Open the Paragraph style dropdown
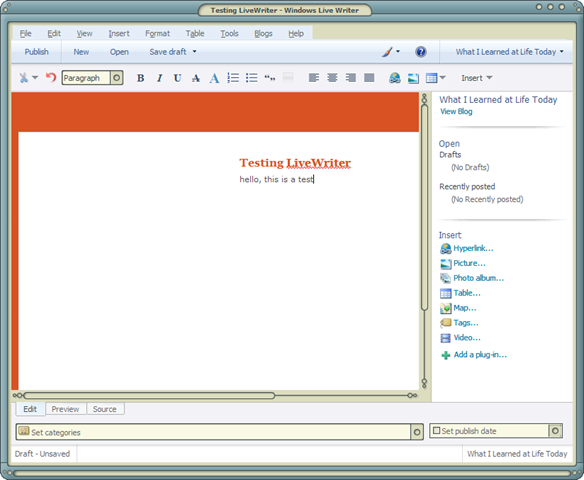Screen dimensions: 584x480 (x=117, y=78)
